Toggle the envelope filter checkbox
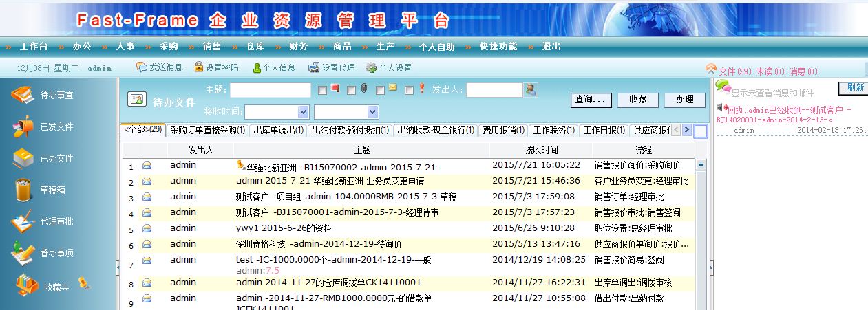868x310 pixels. 380,90
